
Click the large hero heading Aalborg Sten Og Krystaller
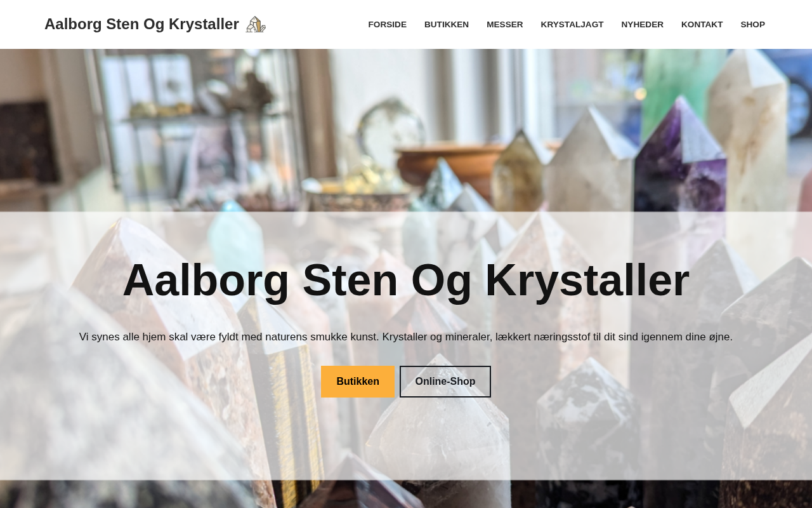[x=406, y=280]
